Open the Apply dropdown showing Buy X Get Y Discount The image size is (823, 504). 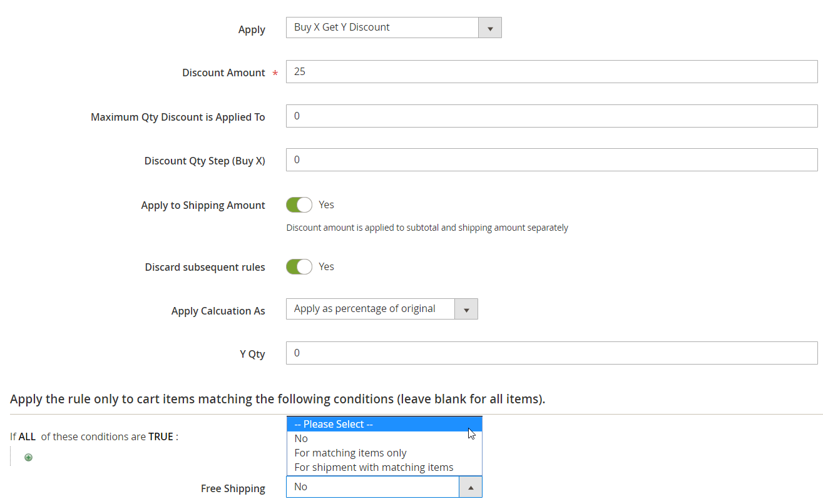pyautogui.click(x=394, y=28)
